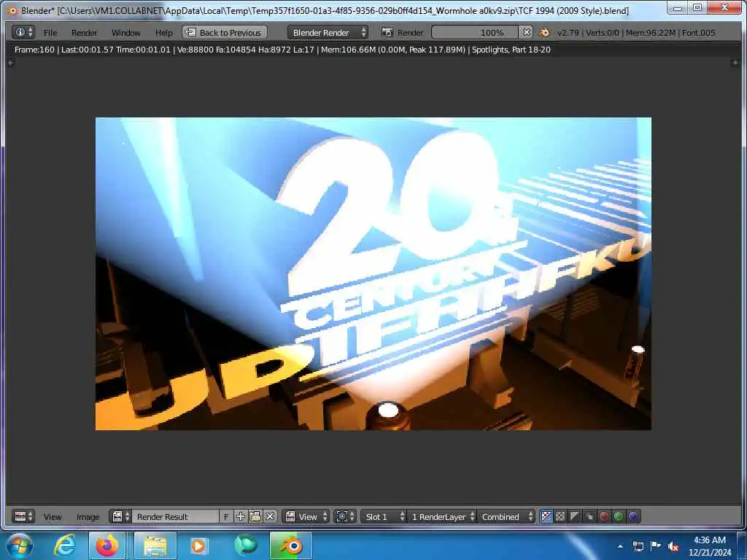Toggle the Z-Buffer display icon

589,517
